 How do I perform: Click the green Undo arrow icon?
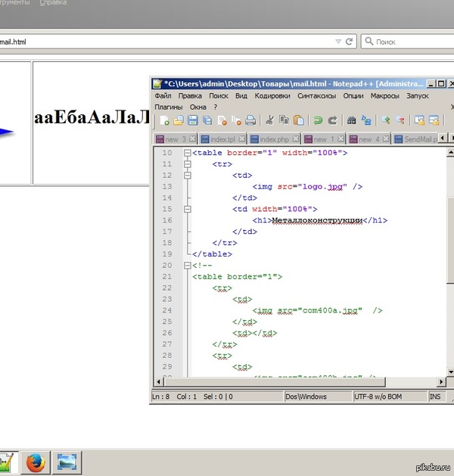tap(319, 120)
